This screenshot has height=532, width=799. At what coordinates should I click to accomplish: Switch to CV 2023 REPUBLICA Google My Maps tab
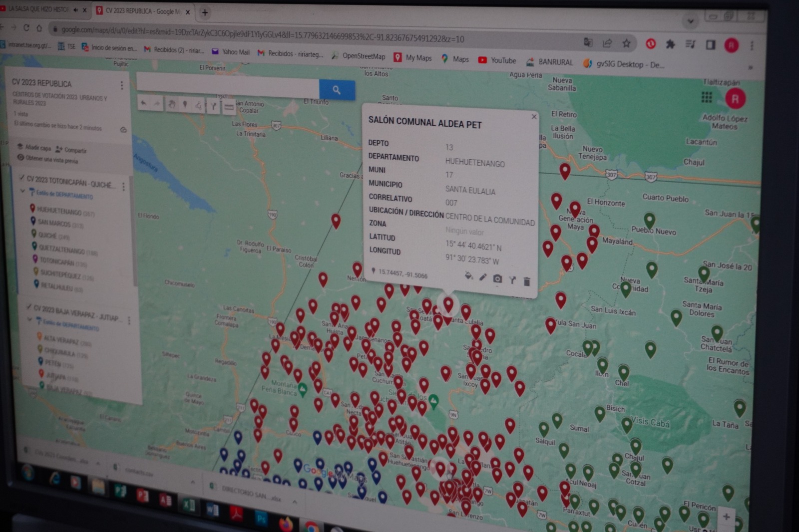[x=142, y=11]
